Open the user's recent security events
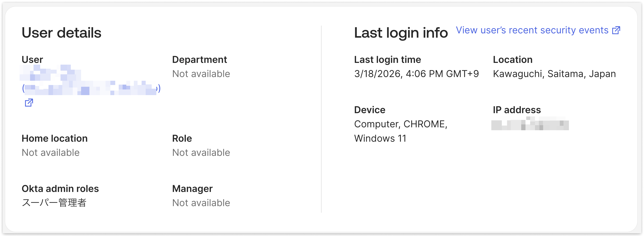 click(x=532, y=30)
